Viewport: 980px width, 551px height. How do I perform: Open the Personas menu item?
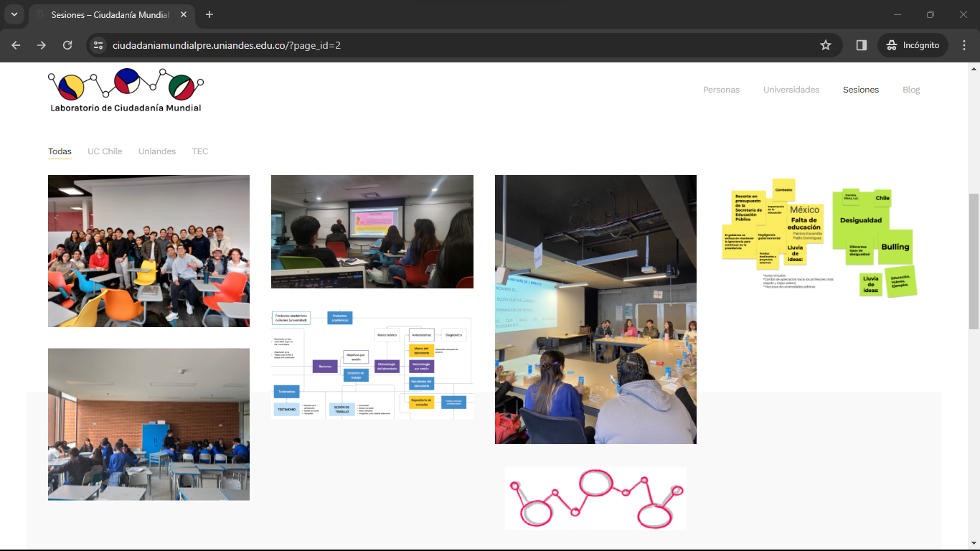pyautogui.click(x=721, y=90)
